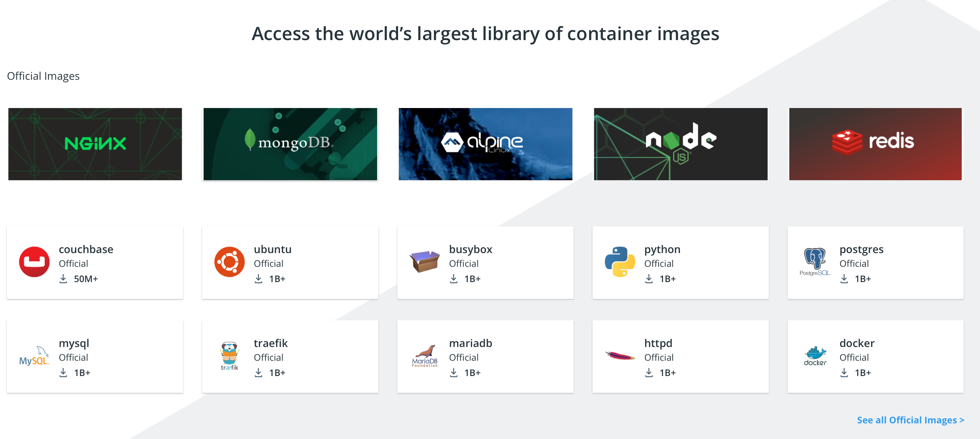980x439 pixels.
Task: Open the postgres image title
Action: (861, 250)
